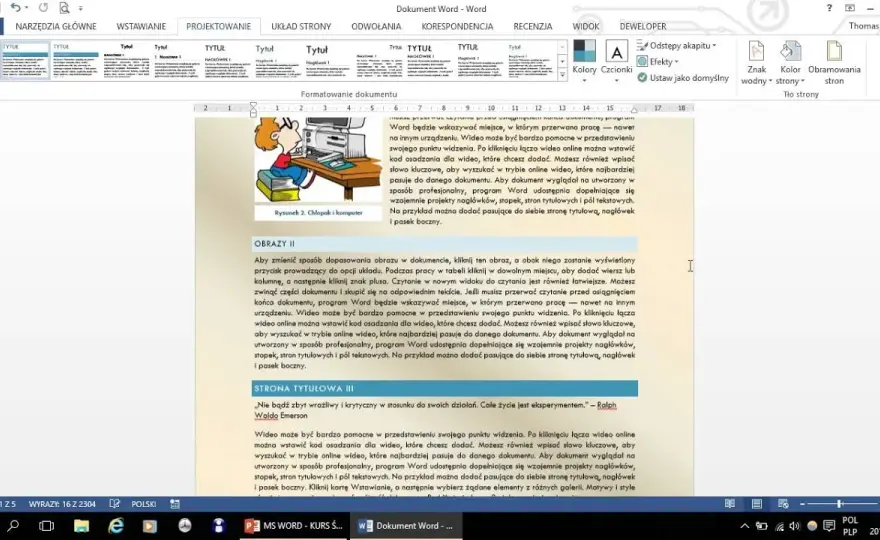Switch to WIDOK tab

[x=585, y=26]
